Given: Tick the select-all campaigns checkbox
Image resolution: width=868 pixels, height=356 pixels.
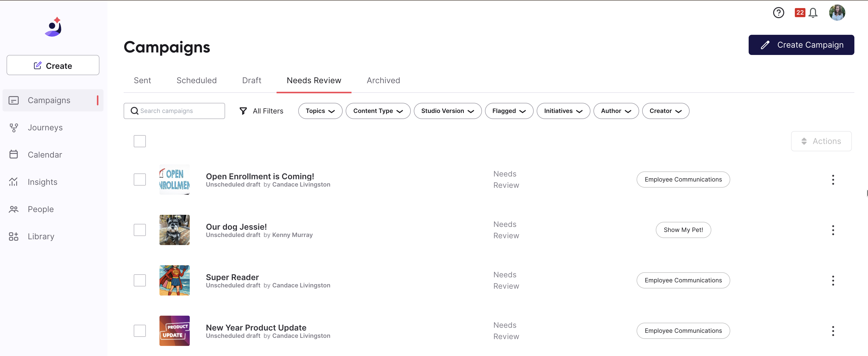Looking at the screenshot, I should tap(140, 141).
